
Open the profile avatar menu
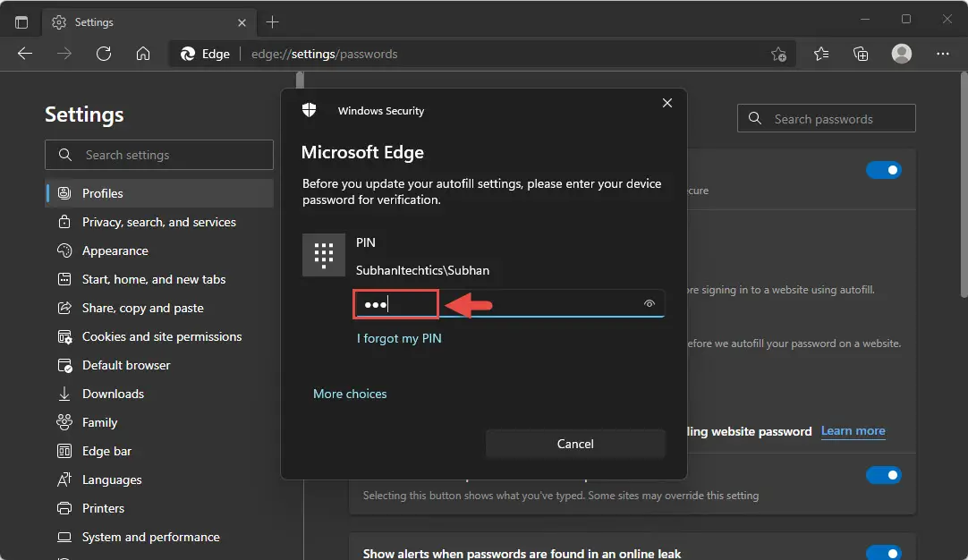901,54
